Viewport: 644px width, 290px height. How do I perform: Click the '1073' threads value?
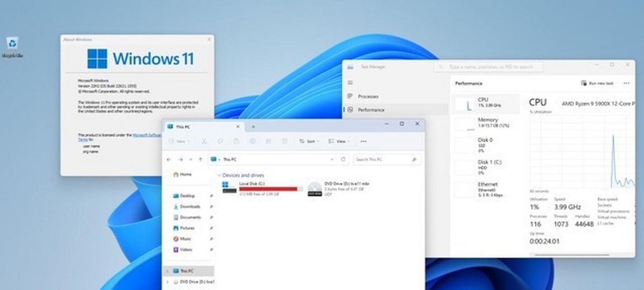coord(561,224)
